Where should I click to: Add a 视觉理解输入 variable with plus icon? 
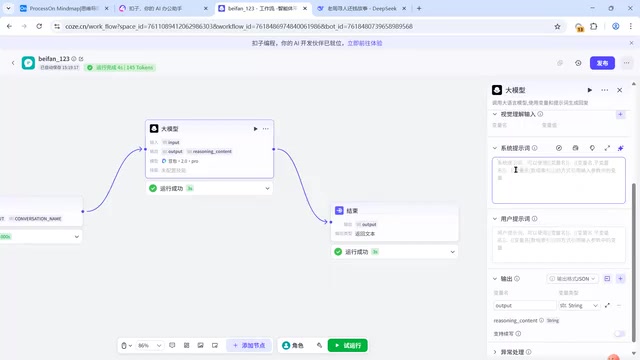pyautogui.click(x=620, y=114)
